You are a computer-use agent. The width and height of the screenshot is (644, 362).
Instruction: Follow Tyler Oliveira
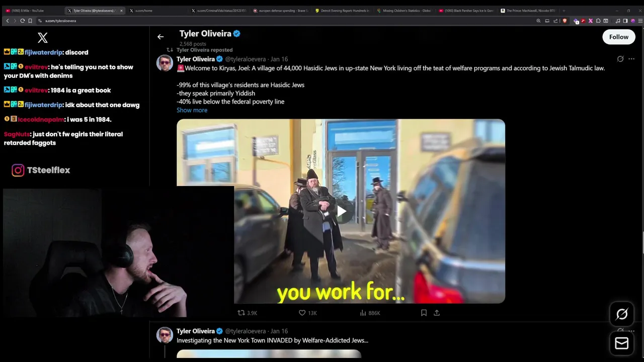coord(618,37)
